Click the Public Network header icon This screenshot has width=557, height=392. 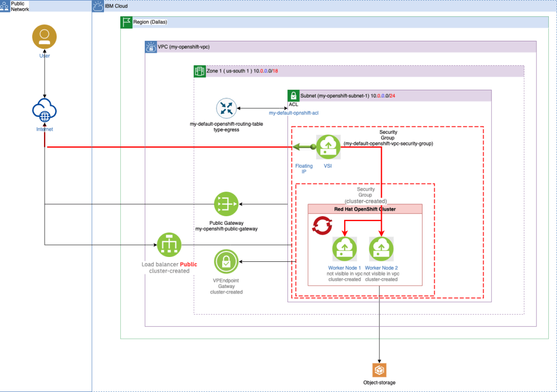(x=5, y=6)
